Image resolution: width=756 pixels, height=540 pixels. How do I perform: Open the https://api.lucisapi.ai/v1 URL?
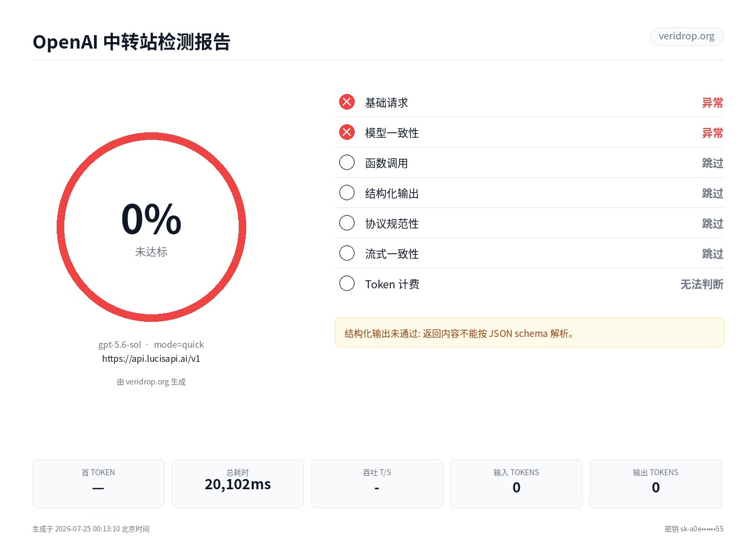tap(151, 359)
